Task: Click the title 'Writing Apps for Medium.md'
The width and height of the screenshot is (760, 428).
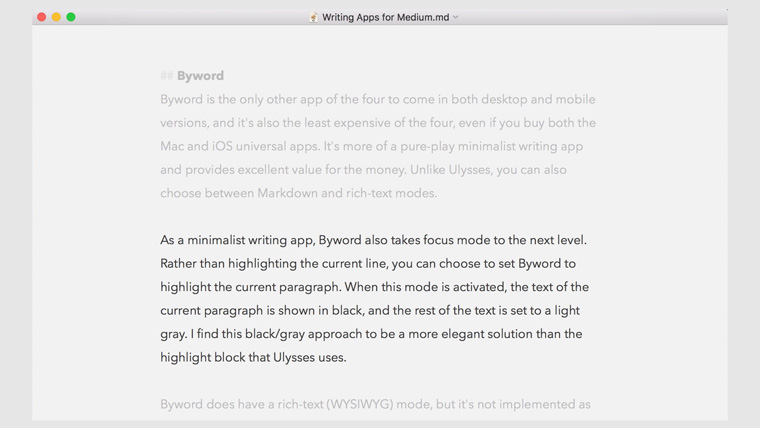Action: [x=385, y=17]
